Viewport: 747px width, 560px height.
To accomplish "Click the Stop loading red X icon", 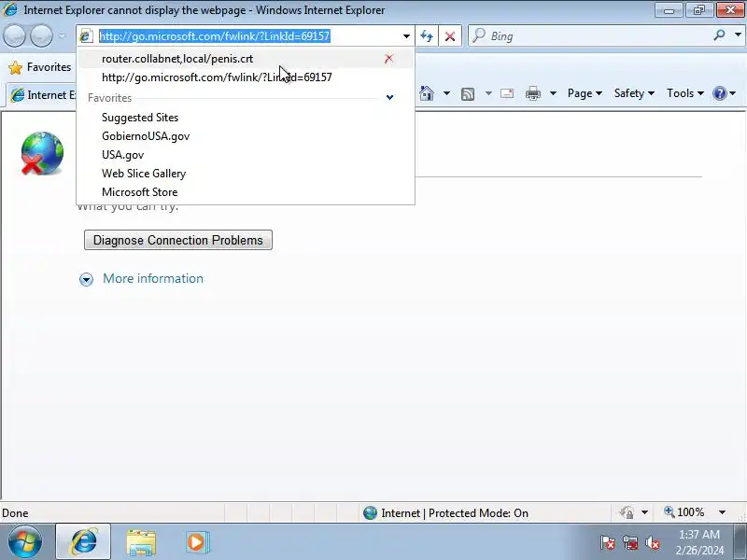I will tap(450, 36).
